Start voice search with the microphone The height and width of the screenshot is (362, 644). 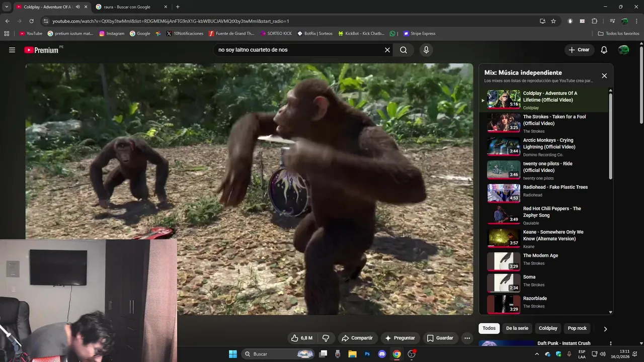pos(426,50)
